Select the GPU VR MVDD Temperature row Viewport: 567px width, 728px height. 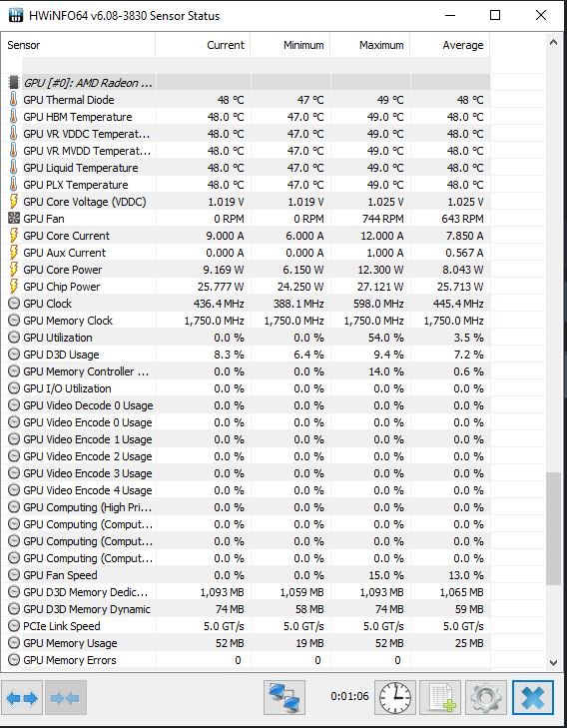246,151
